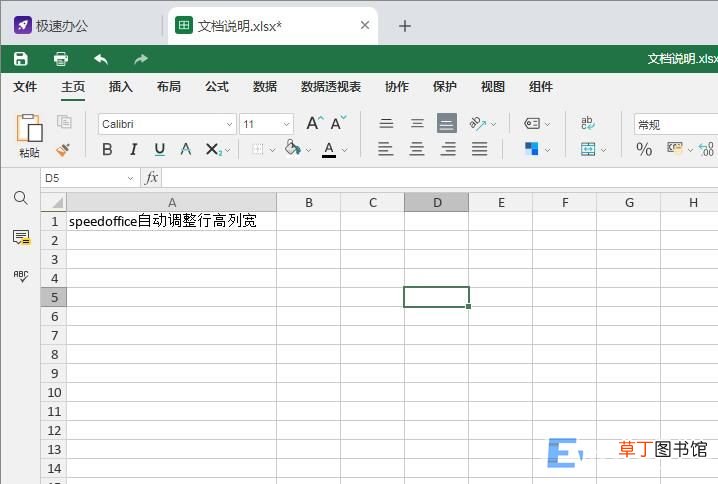Select column F header
The height and width of the screenshot is (484, 718).
point(565,202)
